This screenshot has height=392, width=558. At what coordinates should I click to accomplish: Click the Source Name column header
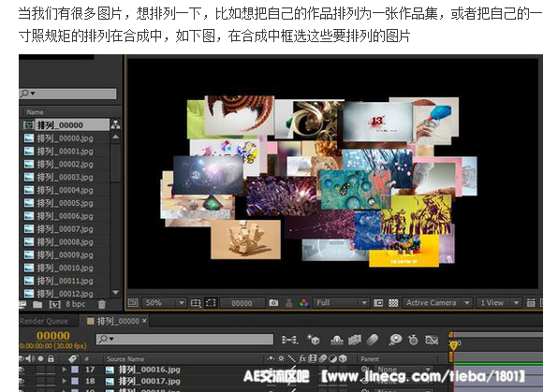pos(125,359)
